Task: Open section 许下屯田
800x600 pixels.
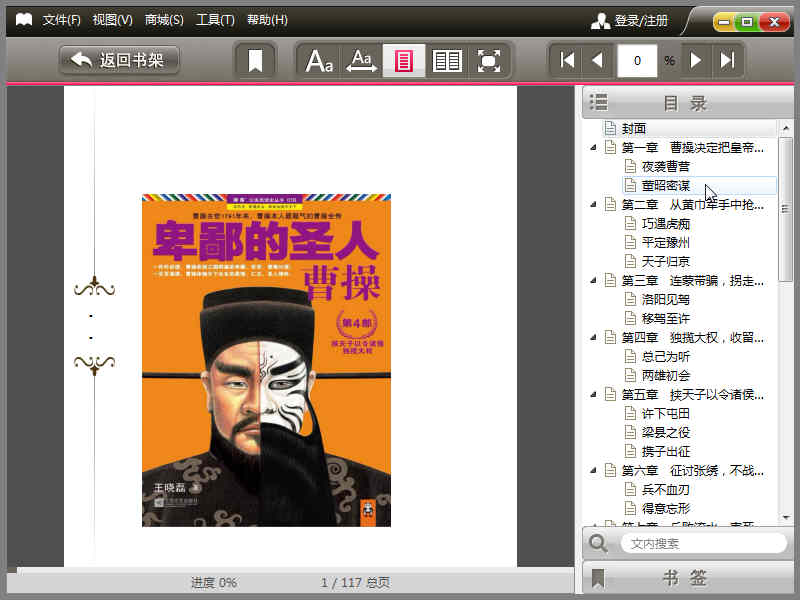Action: 665,414
